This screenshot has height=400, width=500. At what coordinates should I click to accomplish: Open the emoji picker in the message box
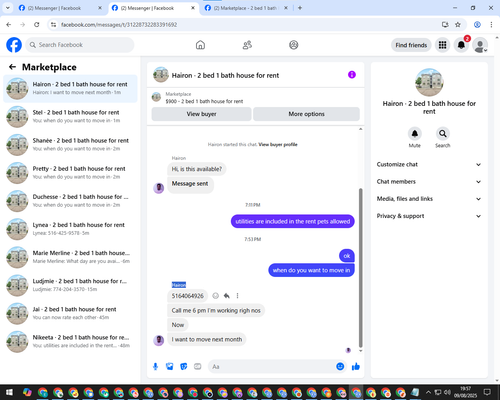(x=340, y=367)
